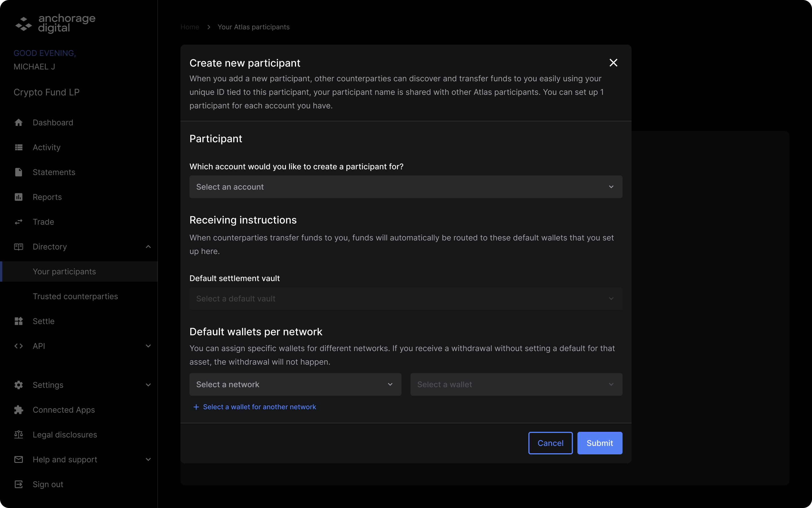Screen dimensions: 812x508
Task: Click the Cancel button
Action: coord(550,443)
